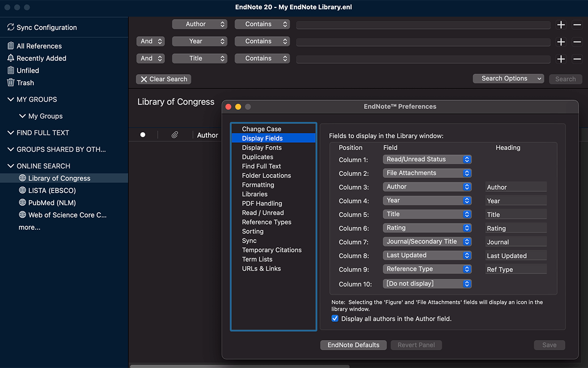Open the Year search field dropdown

pos(199,41)
